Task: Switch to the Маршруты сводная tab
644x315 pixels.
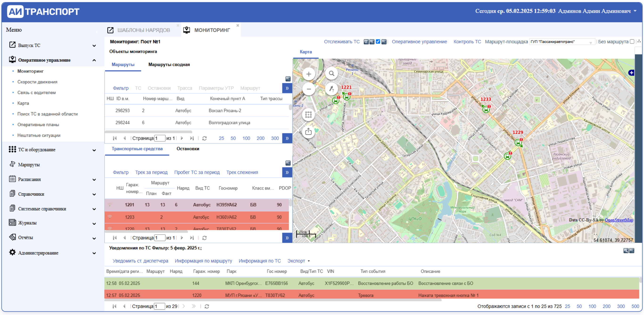Action: 169,65
